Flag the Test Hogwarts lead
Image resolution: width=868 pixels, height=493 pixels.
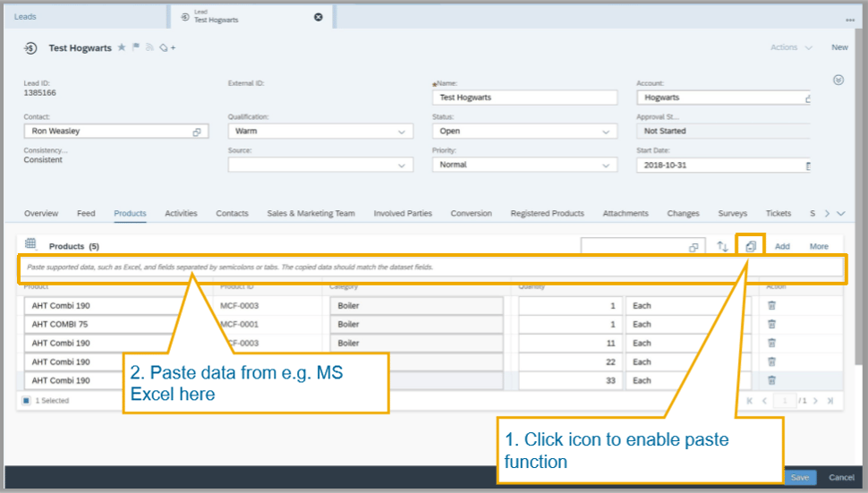tap(136, 47)
